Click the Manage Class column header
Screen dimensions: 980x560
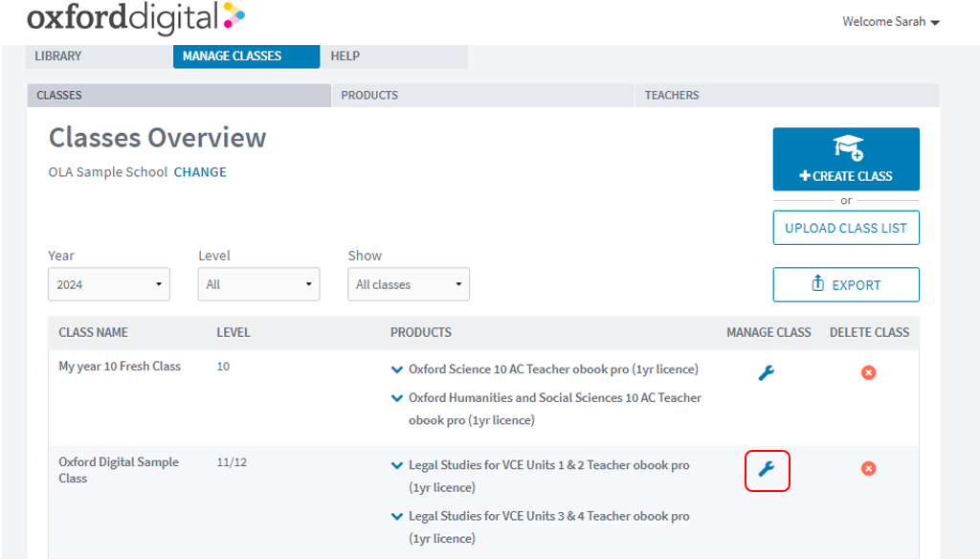[x=768, y=332]
